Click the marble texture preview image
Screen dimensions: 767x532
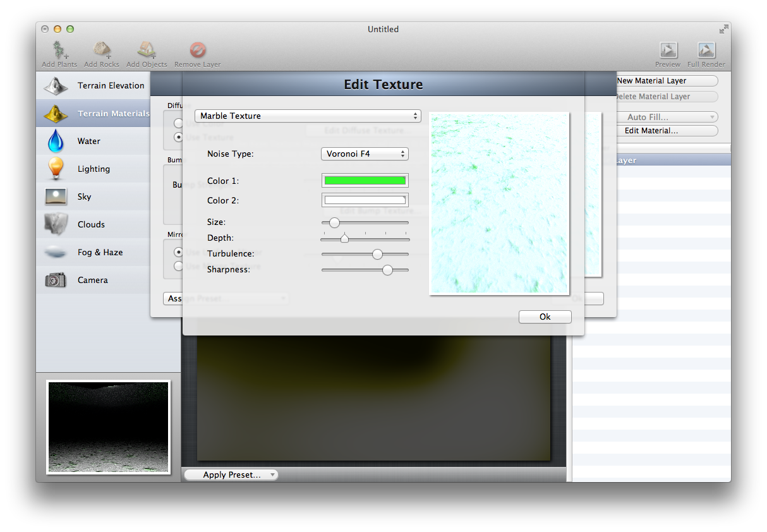[499, 203]
